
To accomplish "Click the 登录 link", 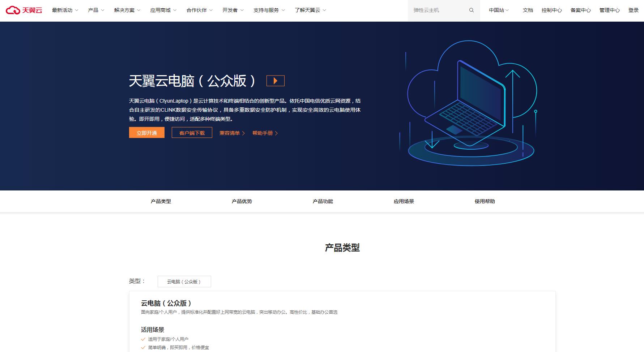I will coord(634,10).
